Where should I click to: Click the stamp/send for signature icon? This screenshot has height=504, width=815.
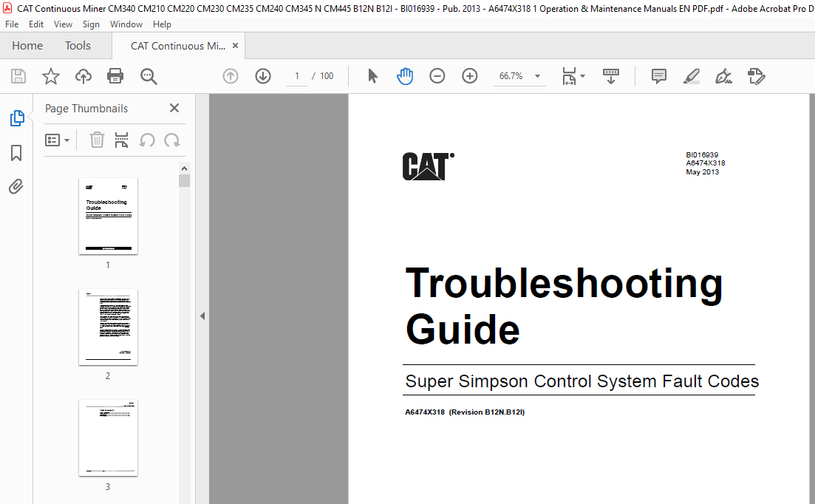point(757,76)
